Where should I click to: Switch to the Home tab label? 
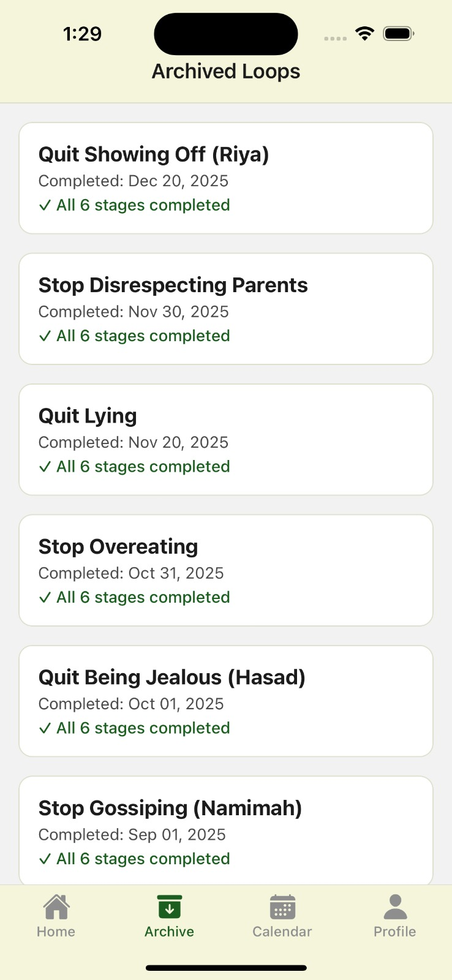56,932
